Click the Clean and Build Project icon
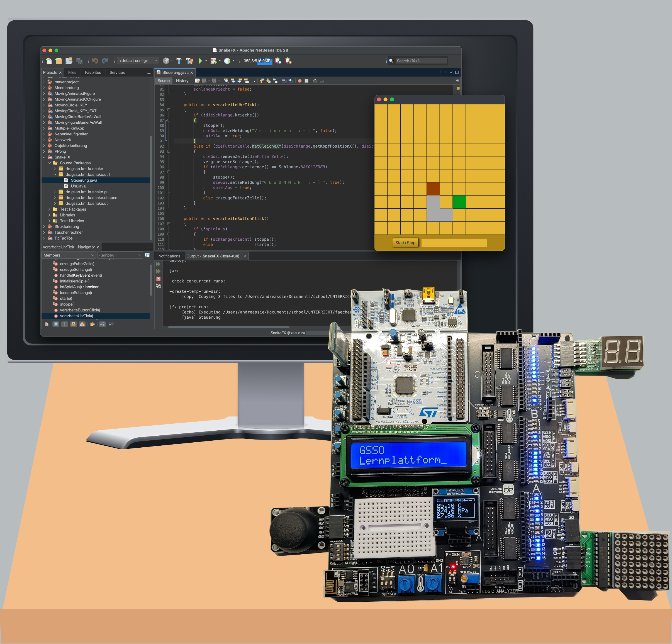Image resolution: width=672 pixels, height=644 pixels. click(x=189, y=61)
